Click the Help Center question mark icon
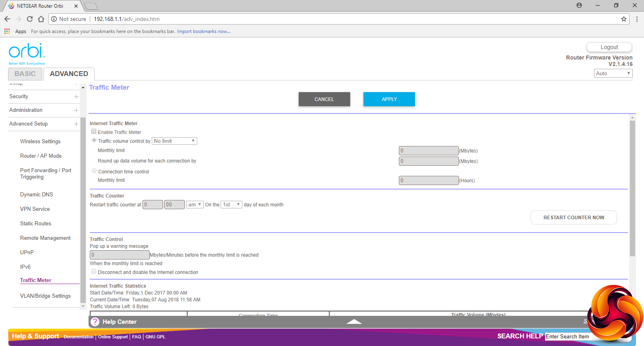The width and height of the screenshot is (644, 346). coord(95,322)
